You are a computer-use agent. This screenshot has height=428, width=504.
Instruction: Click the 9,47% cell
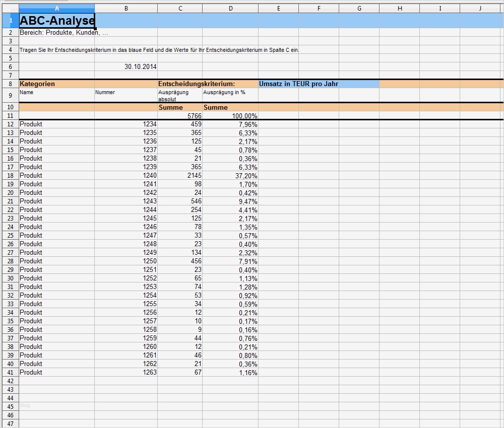230,201
